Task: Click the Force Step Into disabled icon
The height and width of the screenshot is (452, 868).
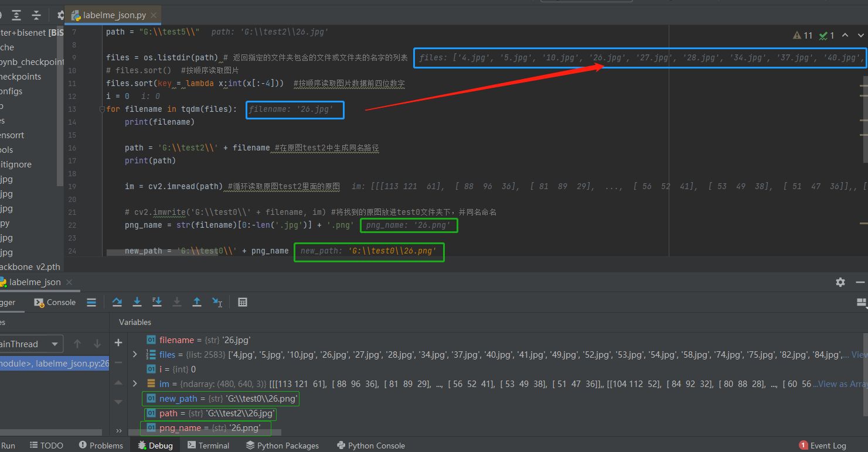Action: coord(177,302)
